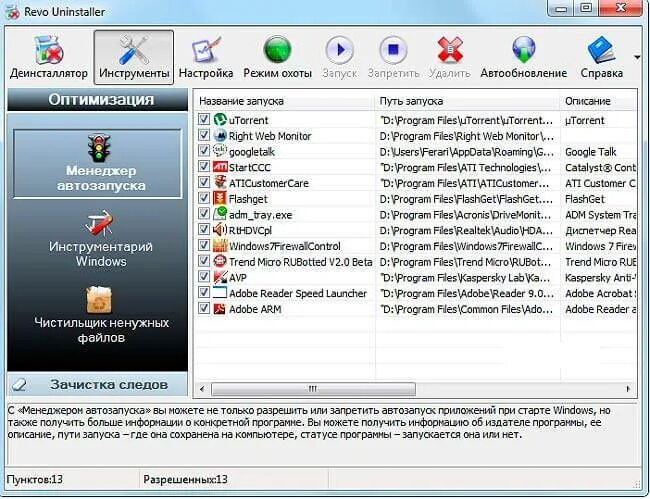650x499 pixels.
Task: Click the ATICustomerCare program icon
Action: pyautogui.click(x=220, y=182)
